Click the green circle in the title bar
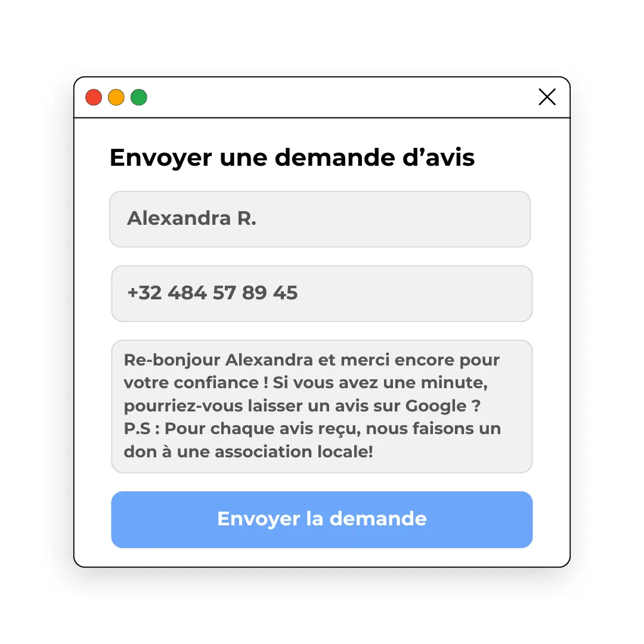644x644 pixels. (139, 97)
